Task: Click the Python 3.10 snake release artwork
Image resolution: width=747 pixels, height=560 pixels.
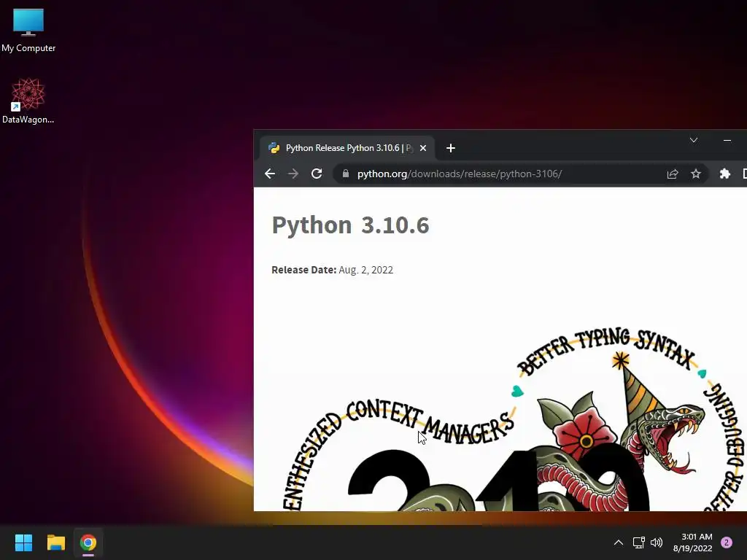Action: (514, 419)
